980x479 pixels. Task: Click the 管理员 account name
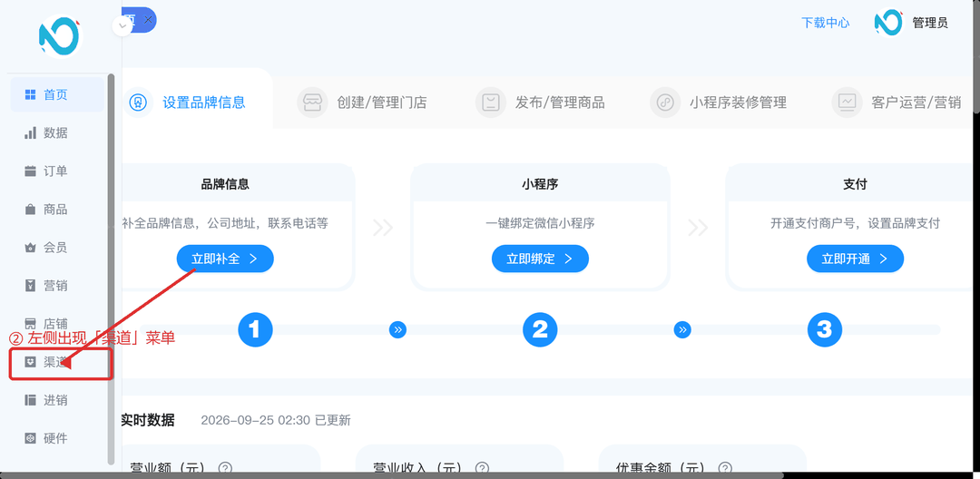(930, 23)
